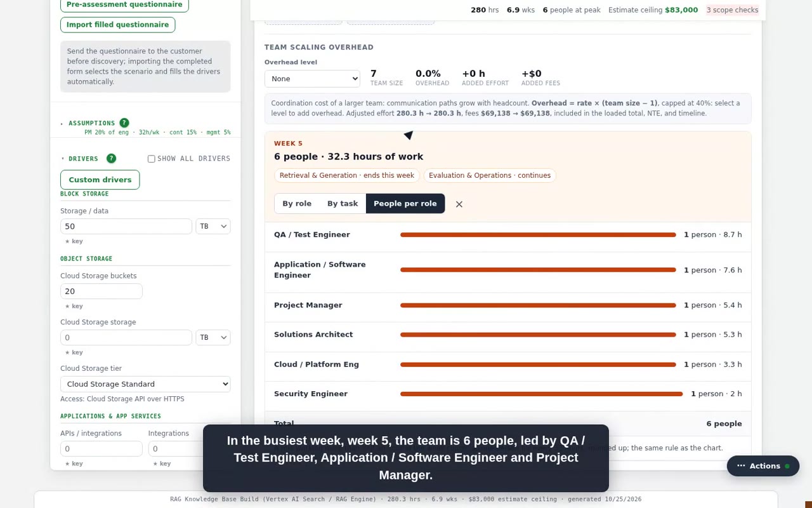Screen dimensions: 812x508
Task: Click the Cloud Storage storage amount input
Action: [126, 337]
